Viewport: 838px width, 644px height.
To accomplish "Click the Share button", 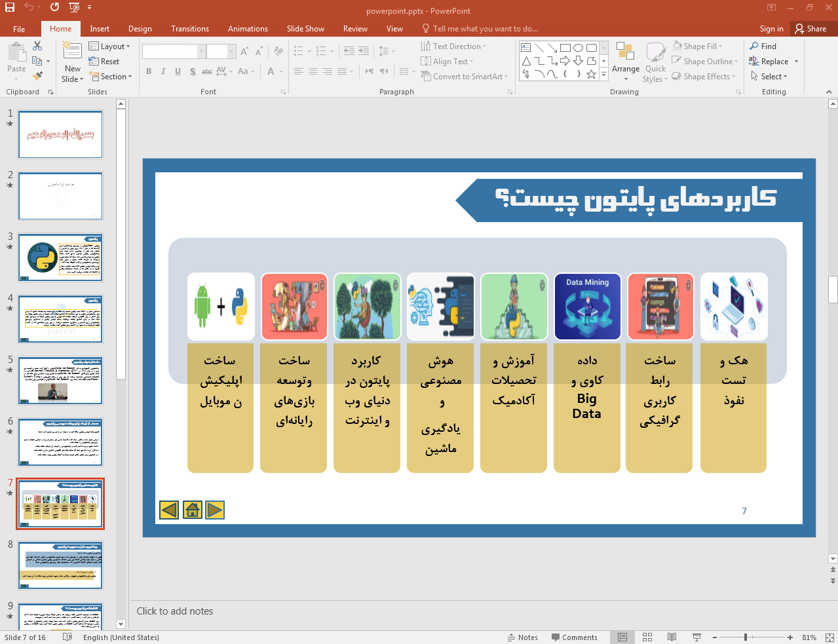I will click(x=810, y=29).
